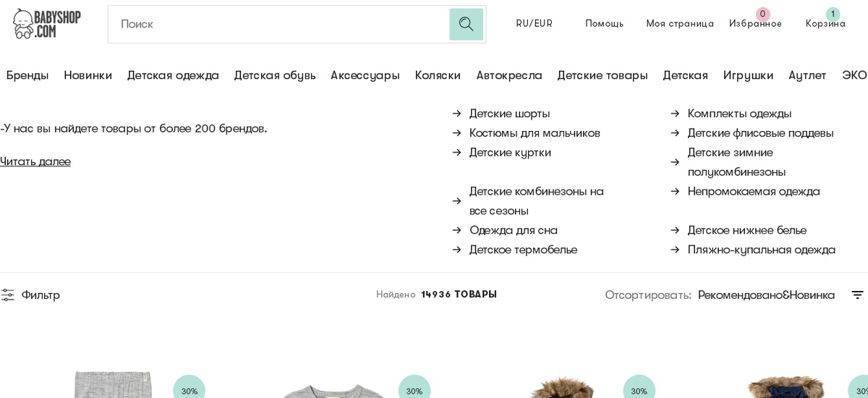Image resolution: width=868 pixels, height=398 pixels.
Task: Click the arrow icon beside Одежда для сна
Action: (x=456, y=230)
